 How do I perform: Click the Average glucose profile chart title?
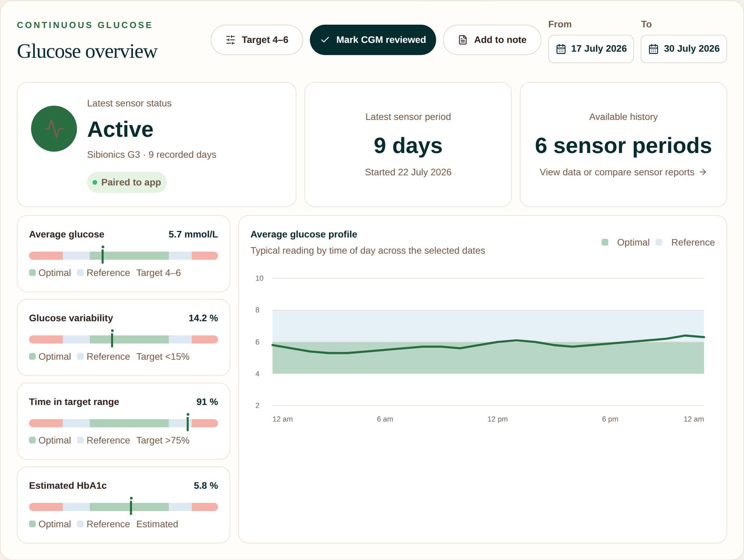[304, 234]
